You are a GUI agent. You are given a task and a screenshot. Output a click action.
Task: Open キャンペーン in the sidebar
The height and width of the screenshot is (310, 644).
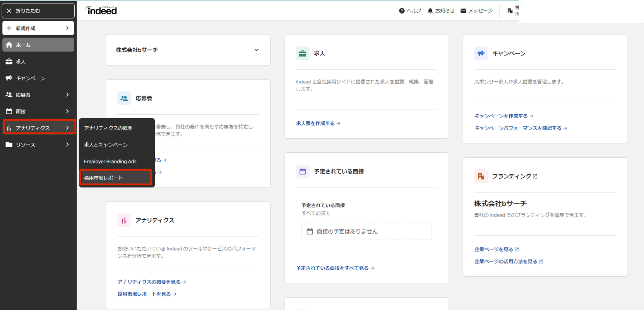38,78
